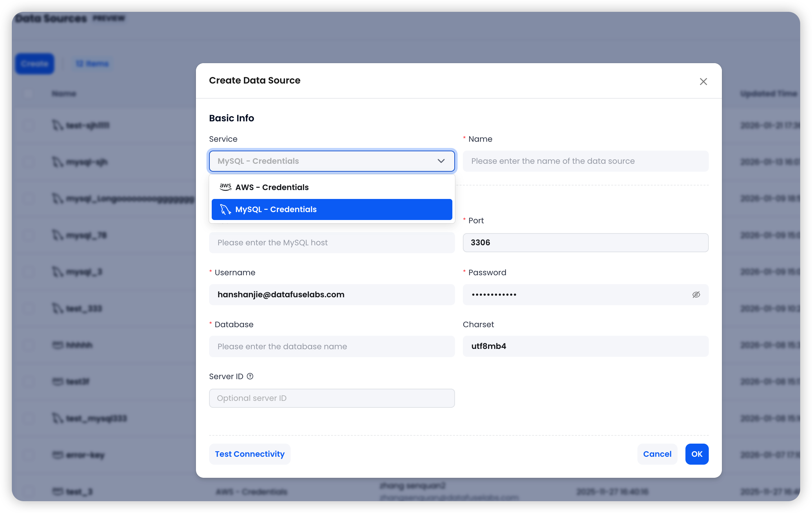This screenshot has width=812, height=513.
Task: Click the MySQL icon beside mysql_78
Action: (57, 235)
